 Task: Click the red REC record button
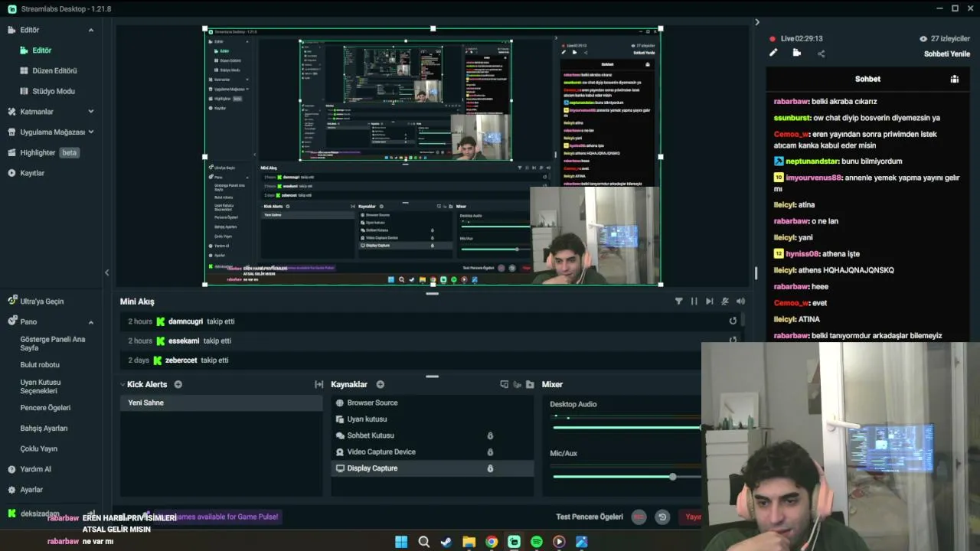[x=639, y=517]
